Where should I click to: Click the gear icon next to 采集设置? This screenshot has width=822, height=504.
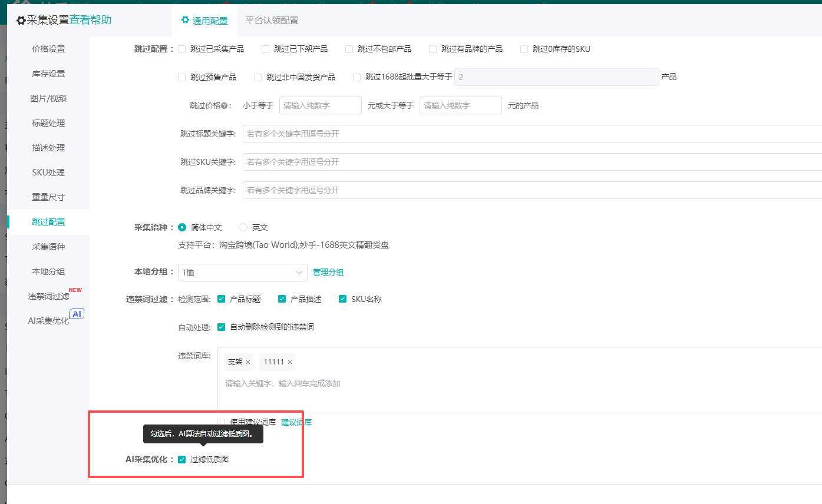point(21,21)
